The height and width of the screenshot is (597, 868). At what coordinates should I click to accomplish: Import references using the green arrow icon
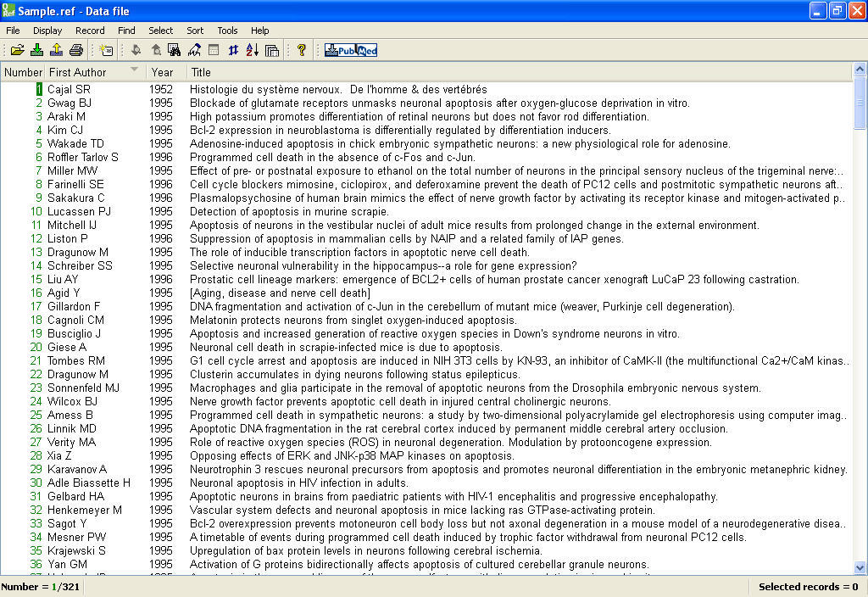coord(37,49)
